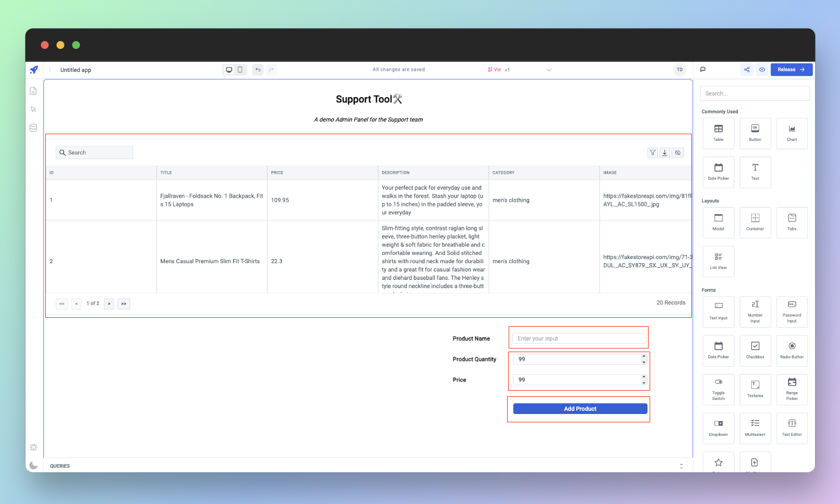Click the Release button
The width and height of the screenshot is (840, 504).
[x=791, y=70]
